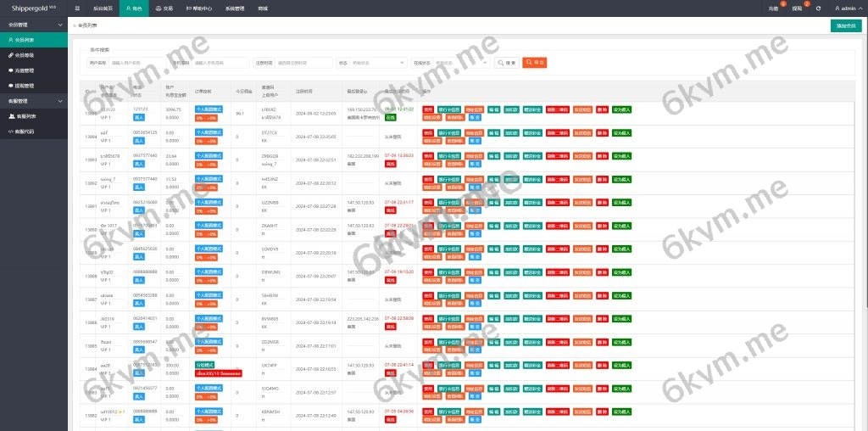Viewport: 868px width, 431px height.
Task: Expand the admin user menu
Action: tap(847, 8)
